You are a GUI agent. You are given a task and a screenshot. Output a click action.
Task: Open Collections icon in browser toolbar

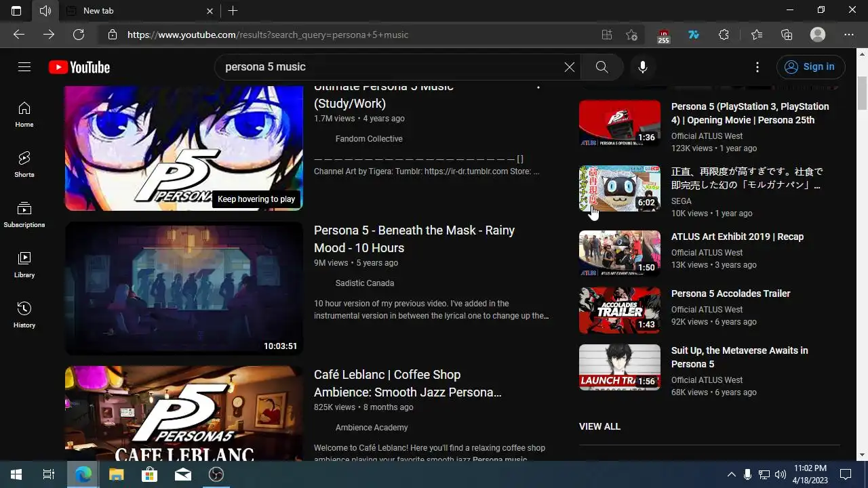(x=787, y=35)
